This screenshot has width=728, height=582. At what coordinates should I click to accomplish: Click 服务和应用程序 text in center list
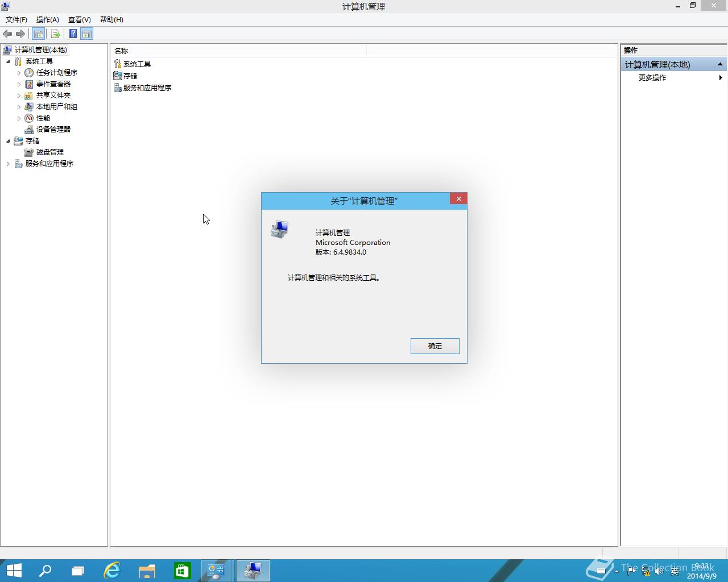point(147,88)
